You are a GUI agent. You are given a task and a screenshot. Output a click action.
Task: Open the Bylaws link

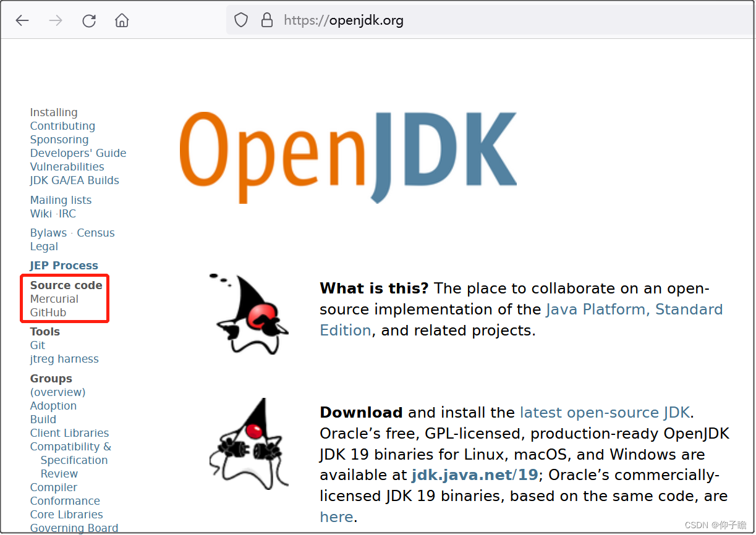tap(48, 233)
